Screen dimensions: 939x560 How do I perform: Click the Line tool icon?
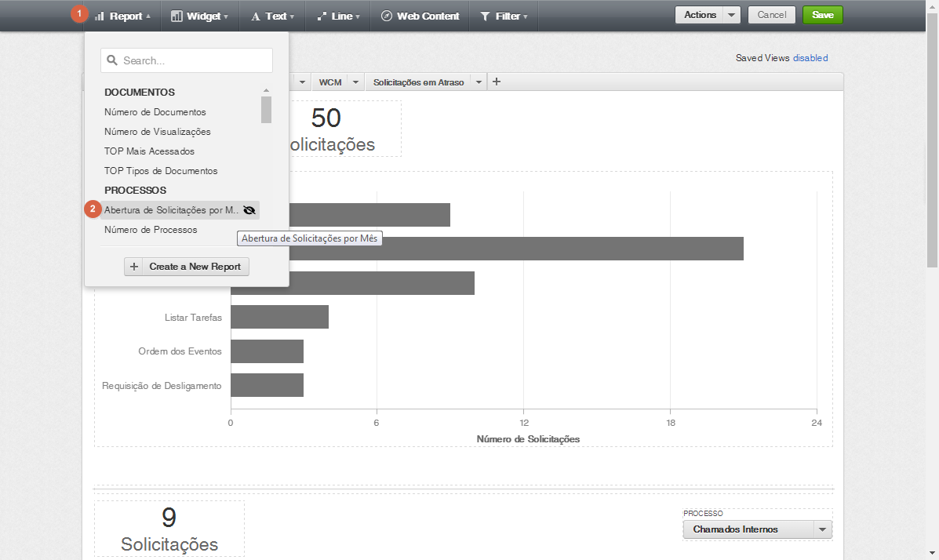pos(322,16)
